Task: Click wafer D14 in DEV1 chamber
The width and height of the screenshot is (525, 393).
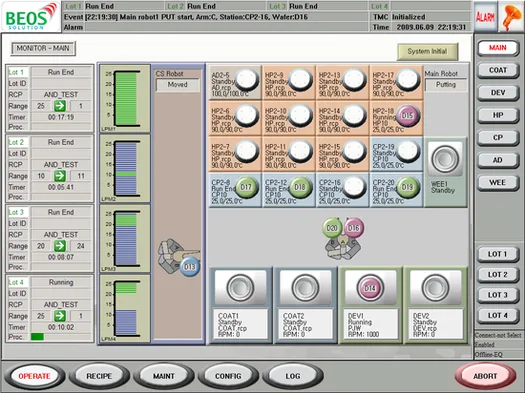Action: [370, 288]
